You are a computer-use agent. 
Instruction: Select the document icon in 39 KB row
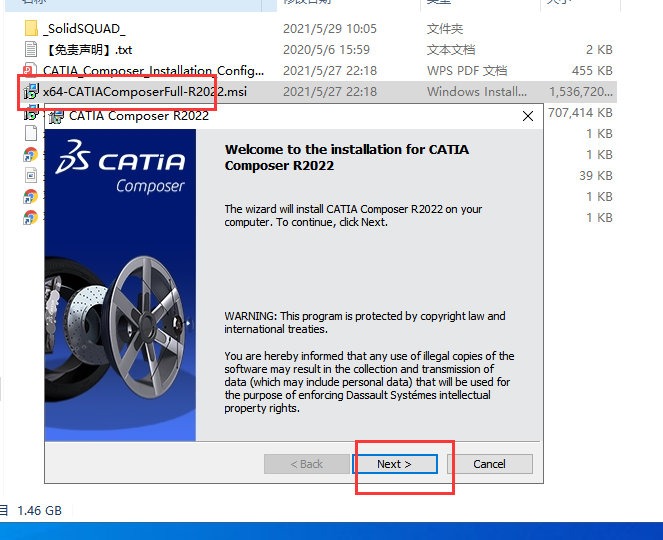31,175
